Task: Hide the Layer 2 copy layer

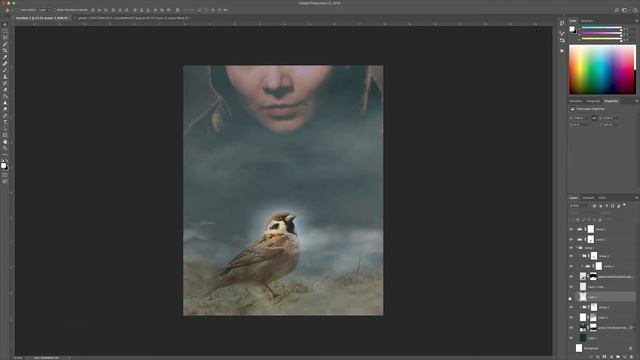Action: click(571, 287)
